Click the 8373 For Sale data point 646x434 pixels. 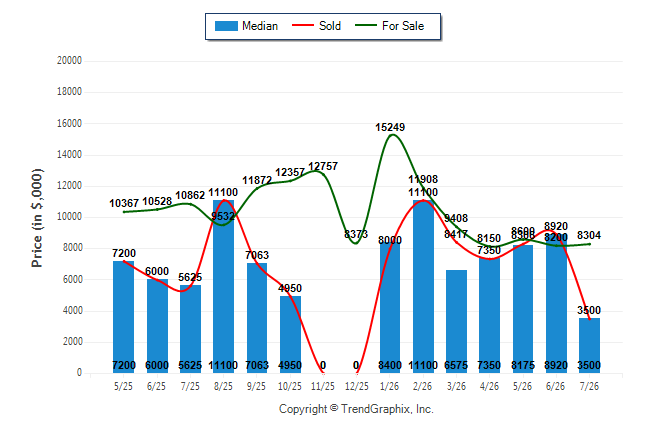click(x=356, y=243)
